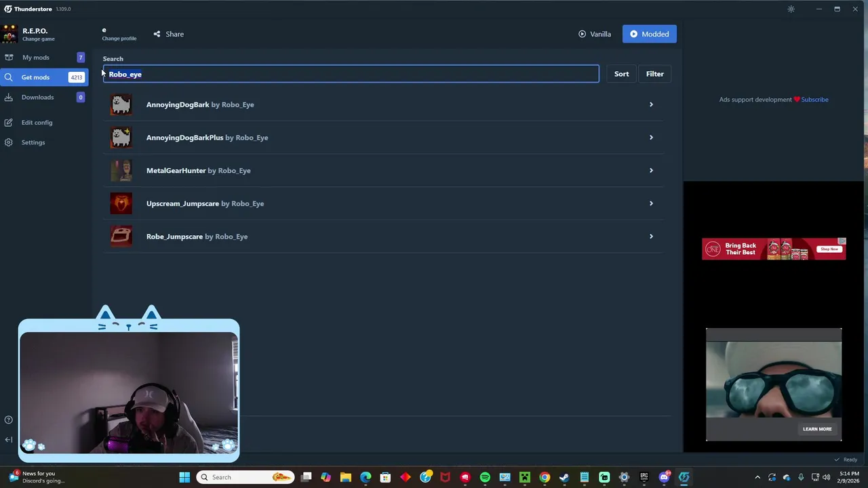Click the help question mark icon
This screenshot has height=488, width=868.
pyautogui.click(x=9, y=420)
